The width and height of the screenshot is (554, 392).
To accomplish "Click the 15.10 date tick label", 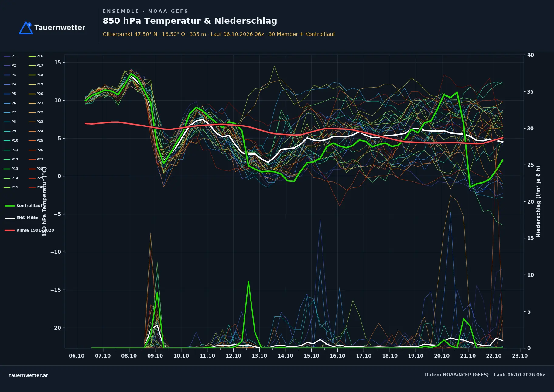I will click(x=312, y=356).
